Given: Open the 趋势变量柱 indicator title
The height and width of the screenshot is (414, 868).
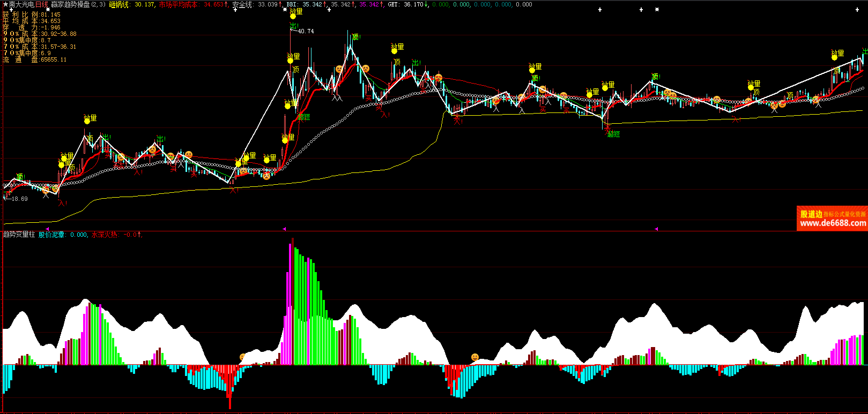Looking at the screenshot, I should 19,235.
